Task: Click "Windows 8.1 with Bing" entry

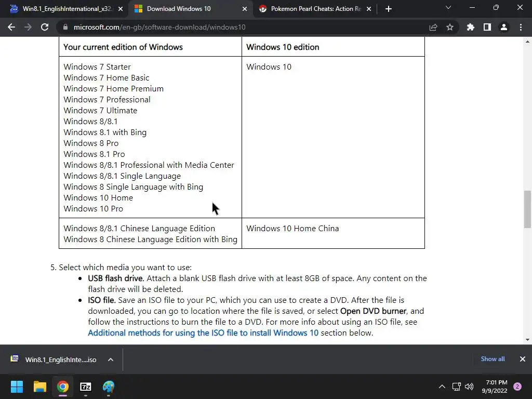Action: tap(105, 132)
